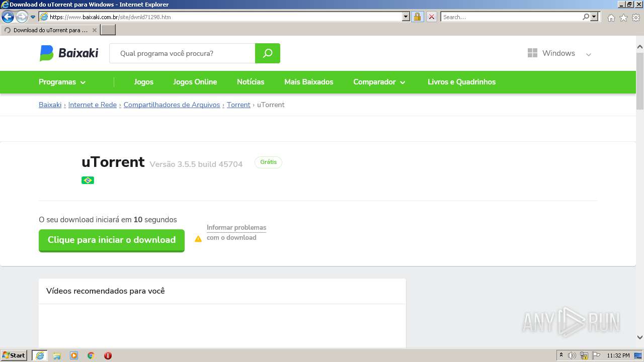
Task: Open the search provider dropdown arrow
Action: [595, 17]
